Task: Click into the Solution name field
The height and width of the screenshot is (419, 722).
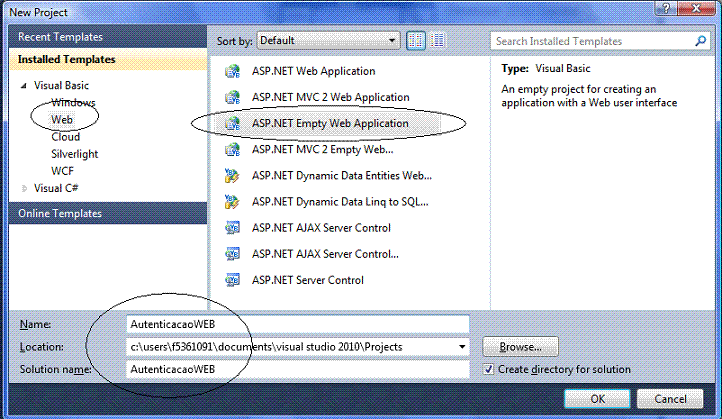Action: [x=297, y=369]
